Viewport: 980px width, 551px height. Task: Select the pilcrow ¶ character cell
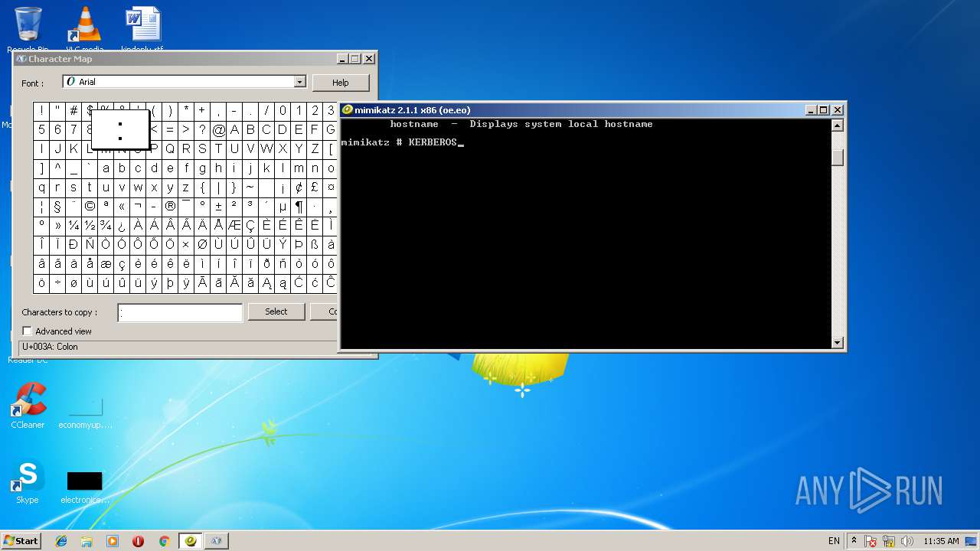pyautogui.click(x=299, y=207)
